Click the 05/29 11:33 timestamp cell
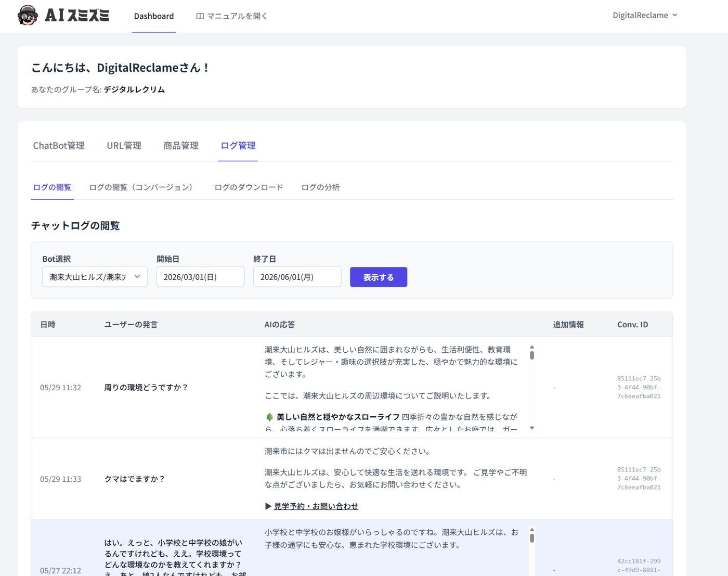The width and height of the screenshot is (728, 576). coord(60,479)
